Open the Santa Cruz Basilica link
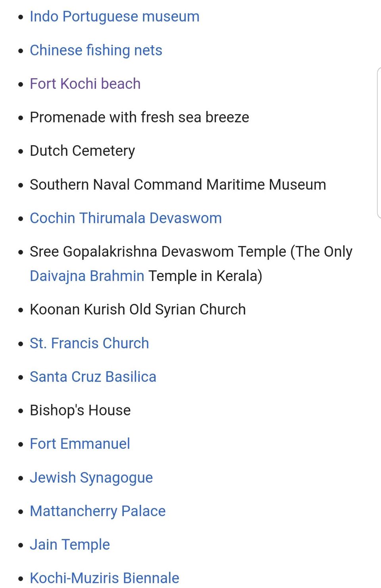 93,377
